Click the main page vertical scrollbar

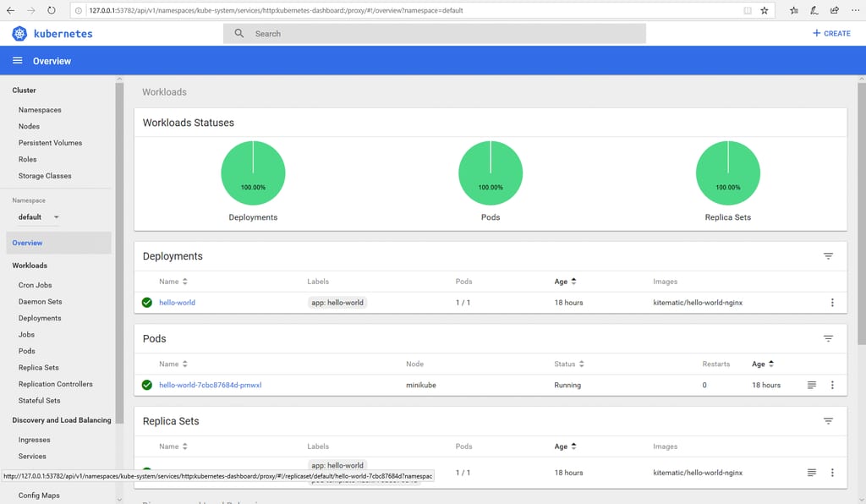click(862, 214)
